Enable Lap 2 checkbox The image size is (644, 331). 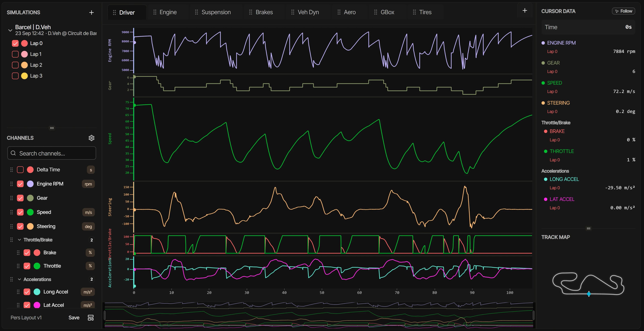[15, 65]
